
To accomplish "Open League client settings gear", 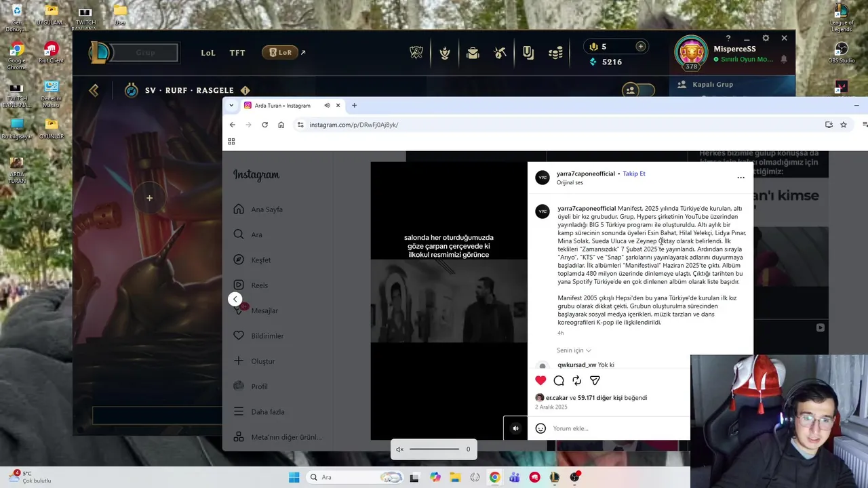I will click(x=766, y=38).
